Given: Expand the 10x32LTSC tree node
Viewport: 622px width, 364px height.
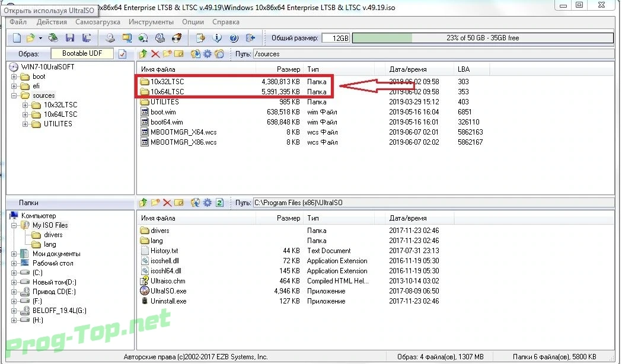Looking at the screenshot, I should tap(25, 105).
